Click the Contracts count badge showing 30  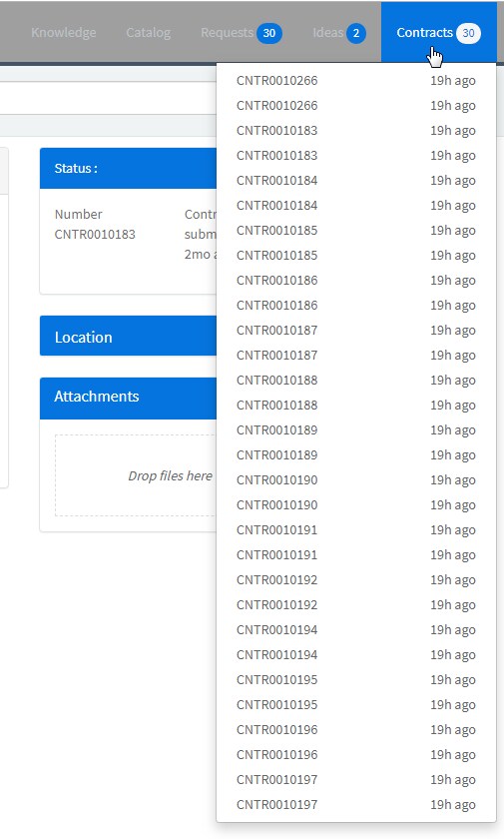coord(468,33)
